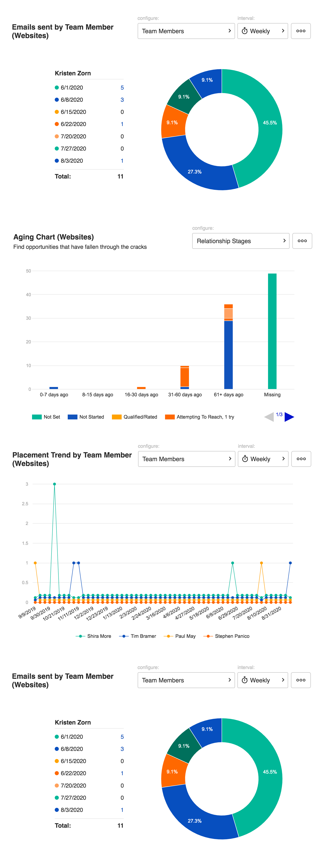Open Team Members dropdown for Placement Trend
Screen dimensions: 324x868
point(186,459)
